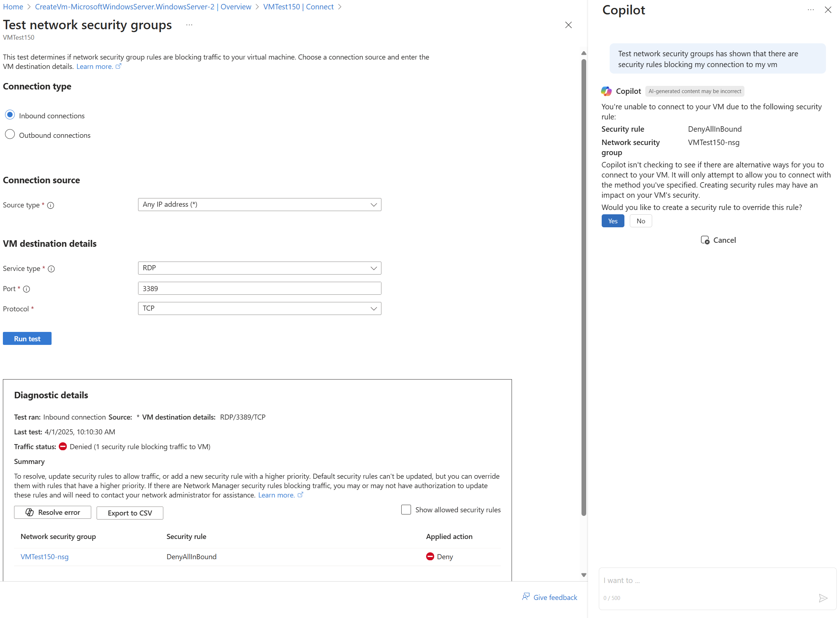Open the Protocol TCP dropdown
This screenshot has height=618, width=840.
point(260,308)
